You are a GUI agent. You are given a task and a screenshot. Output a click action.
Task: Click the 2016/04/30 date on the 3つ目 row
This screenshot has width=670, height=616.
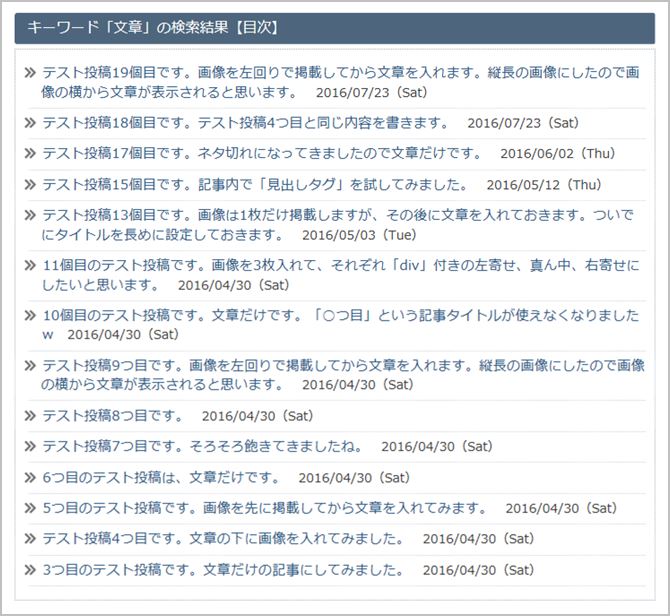[479, 570]
